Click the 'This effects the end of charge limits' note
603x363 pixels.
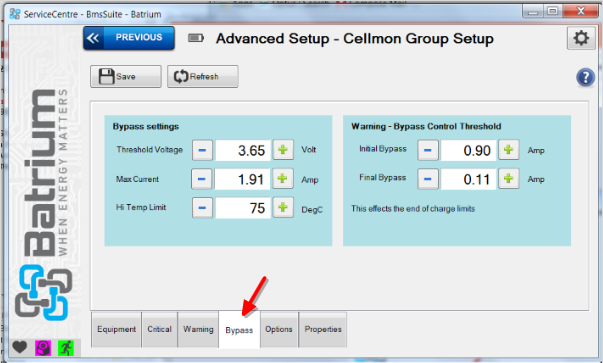point(413,209)
